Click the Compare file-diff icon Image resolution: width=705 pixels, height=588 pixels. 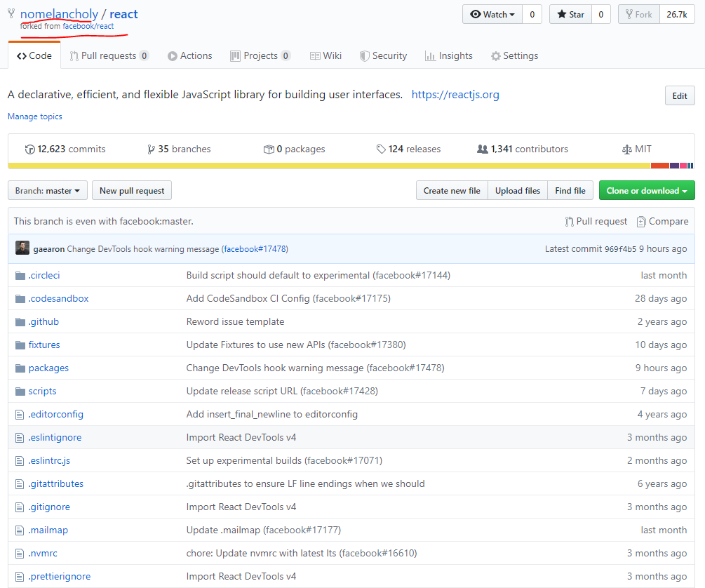(641, 221)
